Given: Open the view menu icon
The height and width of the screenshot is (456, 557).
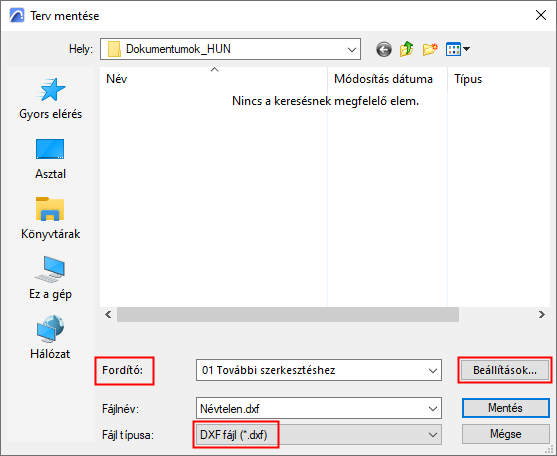Looking at the screenshot, I should coord(458,49).
